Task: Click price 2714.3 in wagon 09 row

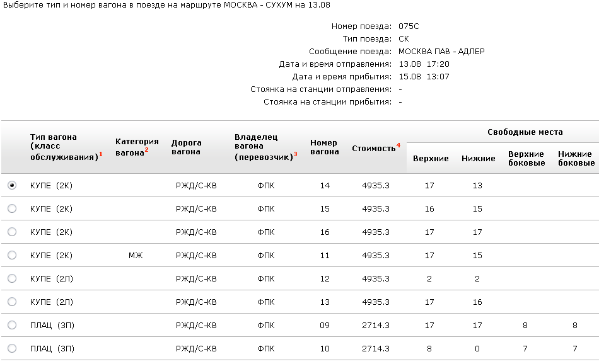Action: pos(375,325)
